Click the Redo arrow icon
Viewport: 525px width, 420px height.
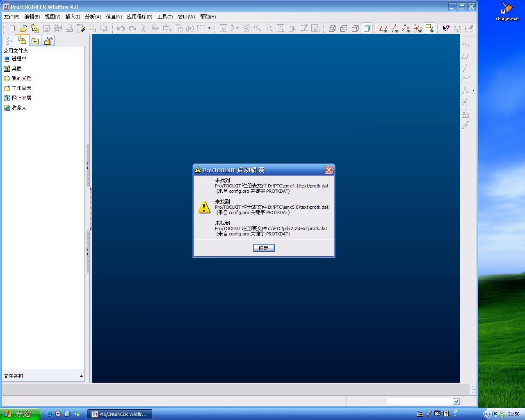(x=132, y=28)
